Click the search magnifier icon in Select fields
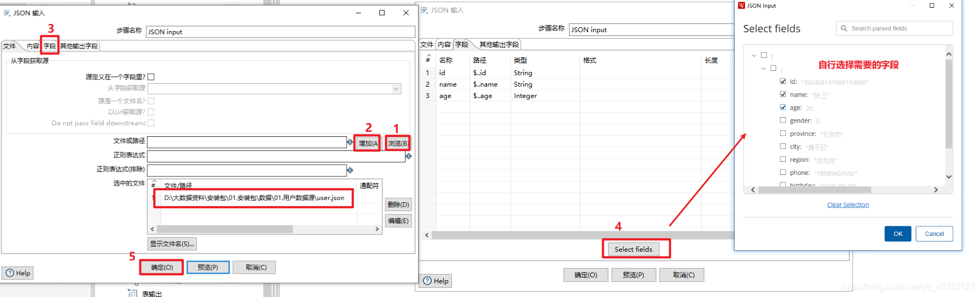The height and width of the screenshot is (297, 980). (844, 28)
